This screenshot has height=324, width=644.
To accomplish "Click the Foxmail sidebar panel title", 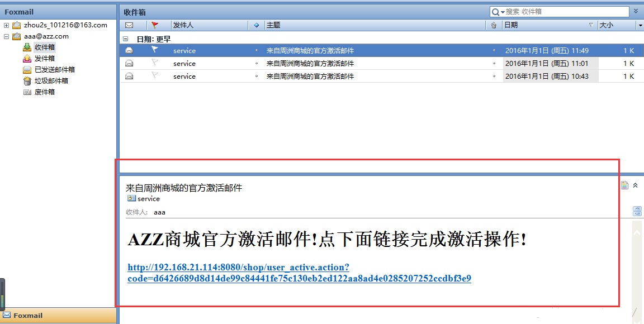I will point(19,12).
